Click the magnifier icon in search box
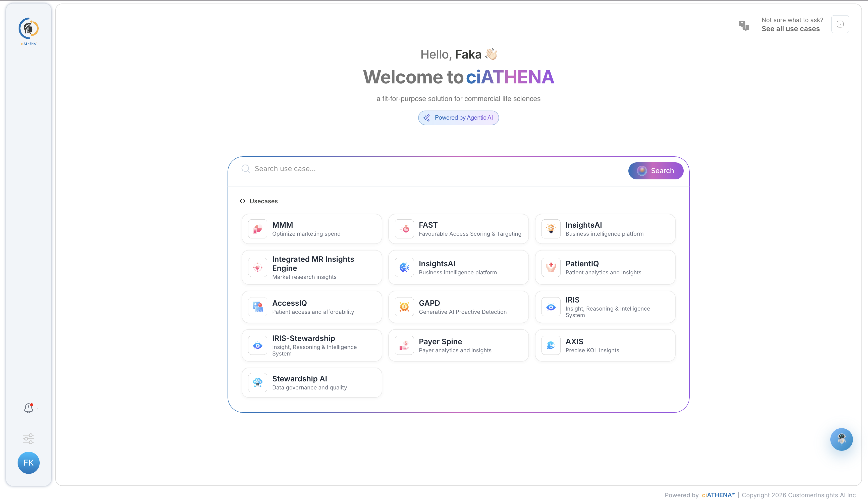Screen dimensions: 868x501 point(246,169)
